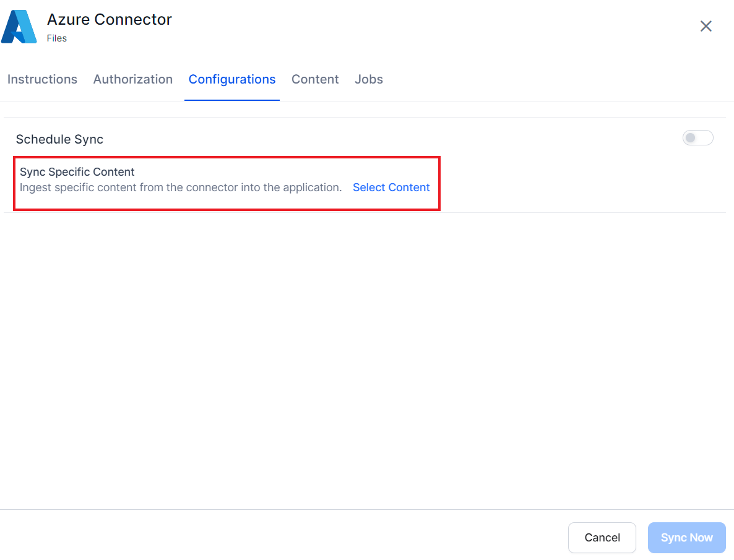734x560 pixels.
Task: Click the Select Content link
Action: 391,187
